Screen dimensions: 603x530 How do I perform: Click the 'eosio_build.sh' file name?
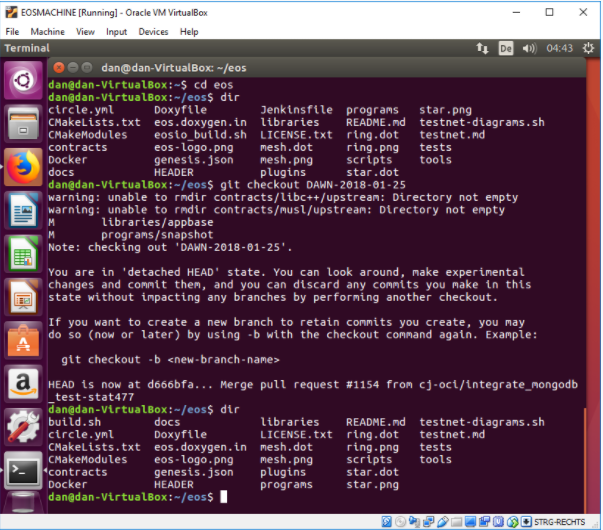point(200,135)
